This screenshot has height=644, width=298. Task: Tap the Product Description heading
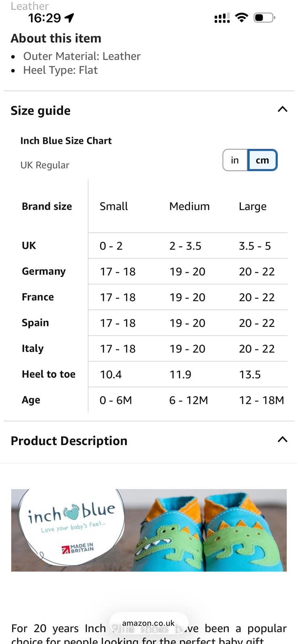(x=69, y=441)
